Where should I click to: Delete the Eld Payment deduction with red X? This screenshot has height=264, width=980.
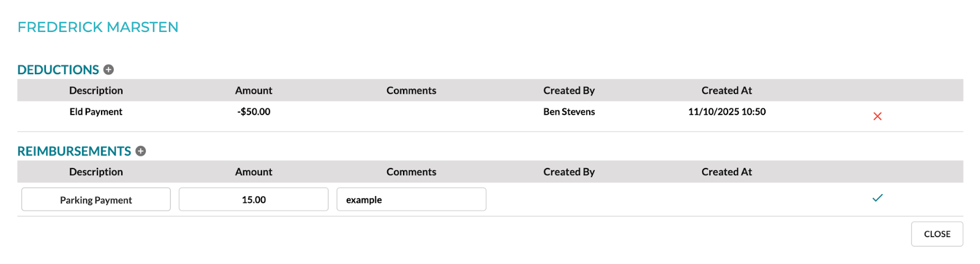tap(877, 116)
